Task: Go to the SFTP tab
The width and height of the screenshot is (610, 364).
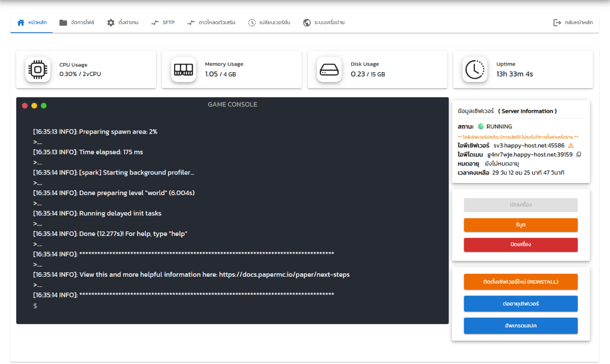Action: tap(162, 23)
